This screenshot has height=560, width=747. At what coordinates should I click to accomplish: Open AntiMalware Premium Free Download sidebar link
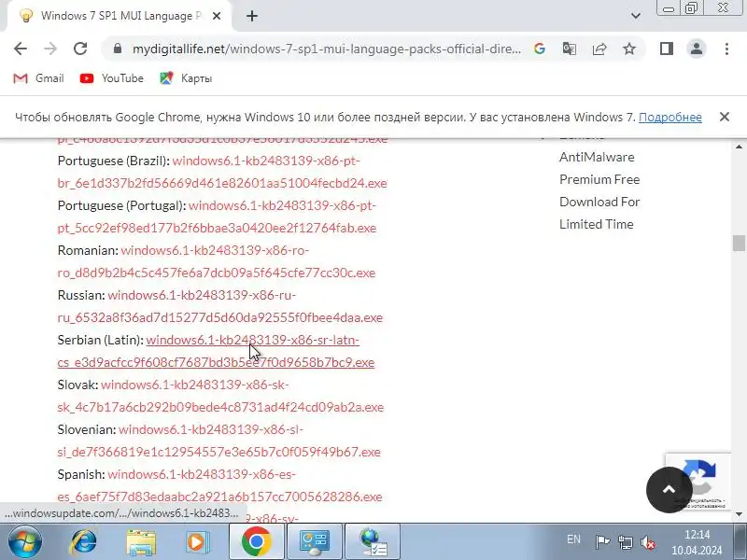[x=599, y=190]
